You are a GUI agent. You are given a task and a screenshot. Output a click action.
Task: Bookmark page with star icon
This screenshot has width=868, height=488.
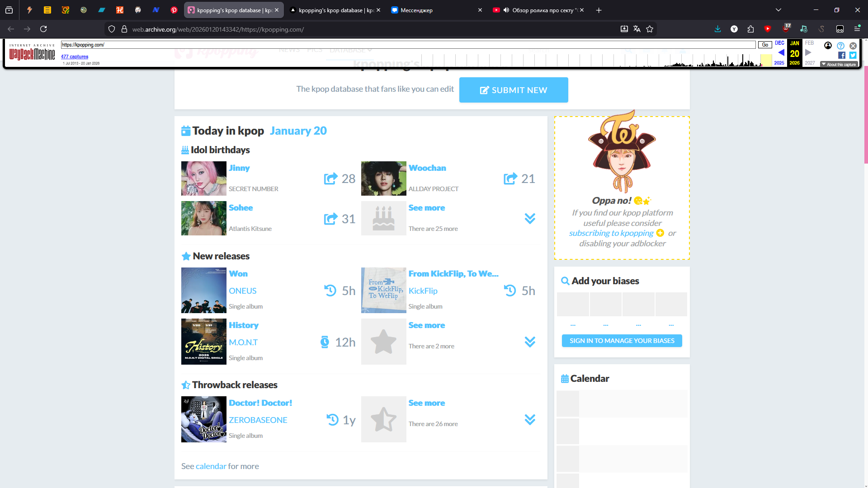coord(650,29)
